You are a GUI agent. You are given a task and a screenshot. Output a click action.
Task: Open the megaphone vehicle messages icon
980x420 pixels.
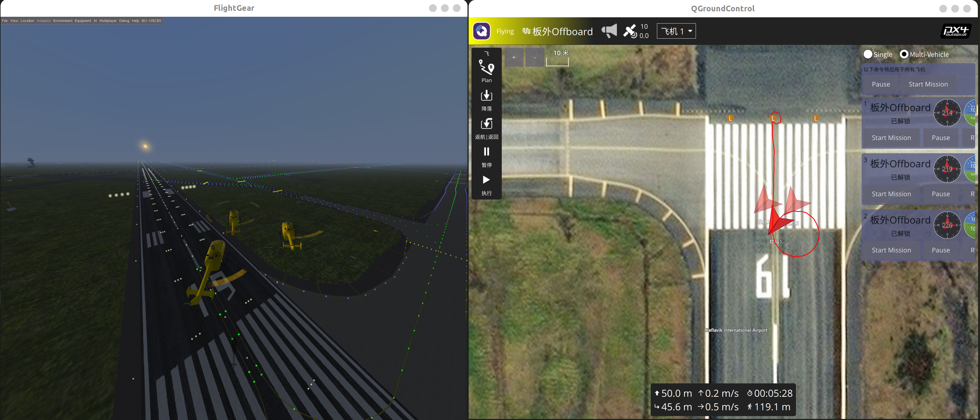click(609, 31)
